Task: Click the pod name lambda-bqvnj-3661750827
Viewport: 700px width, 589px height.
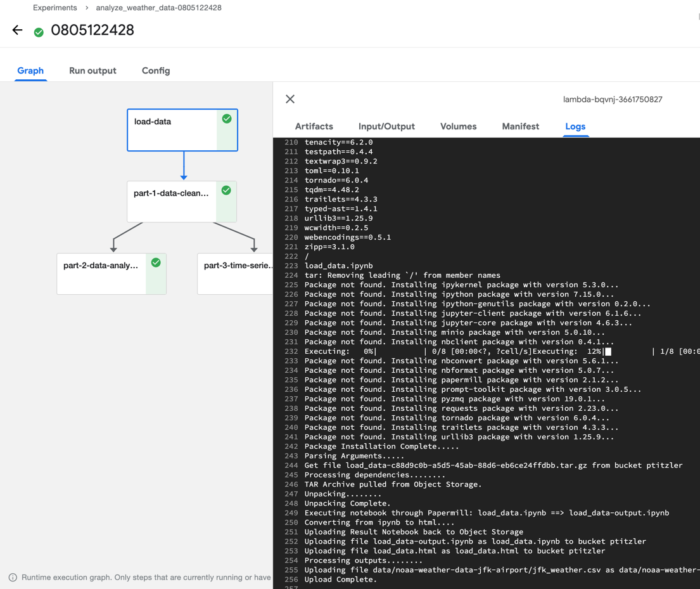Action: (x=613, y=99)
